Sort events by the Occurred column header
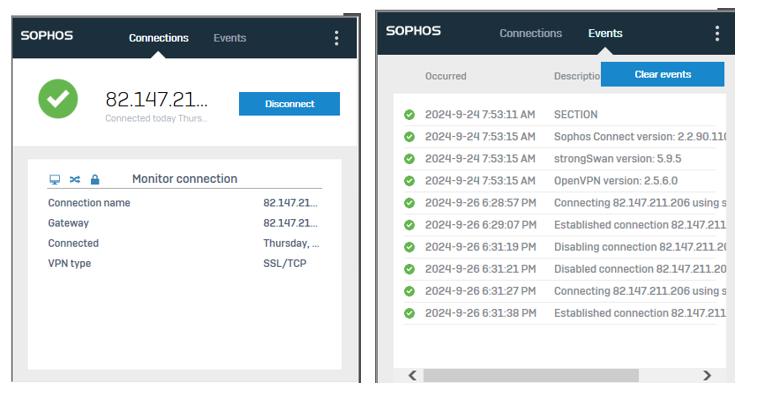757x408 pixels. (x=446, y=76)
